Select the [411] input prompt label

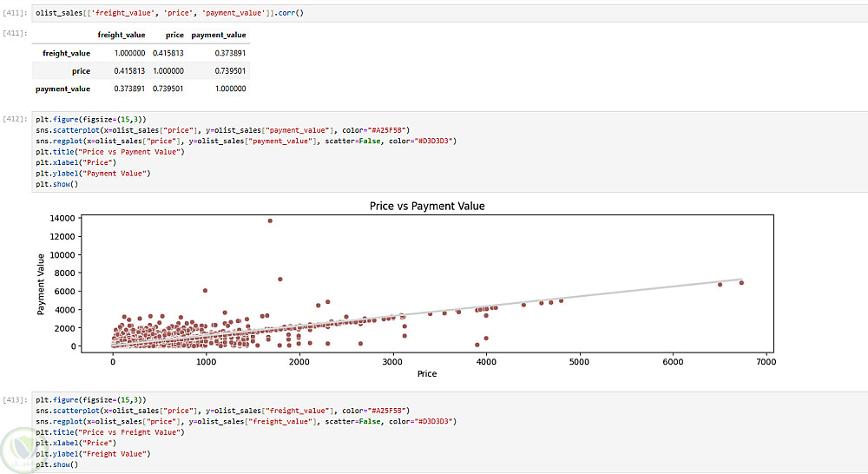15,14
